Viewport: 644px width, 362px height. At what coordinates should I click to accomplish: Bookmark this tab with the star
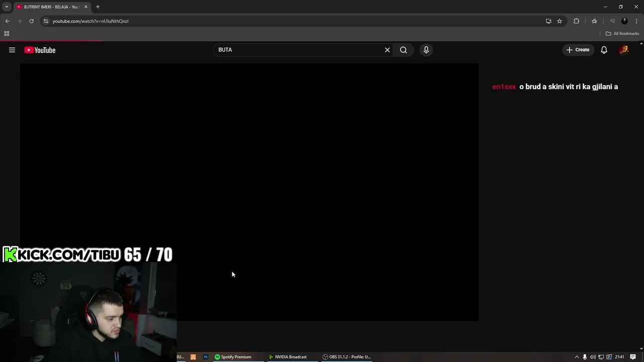click(559, 21)
